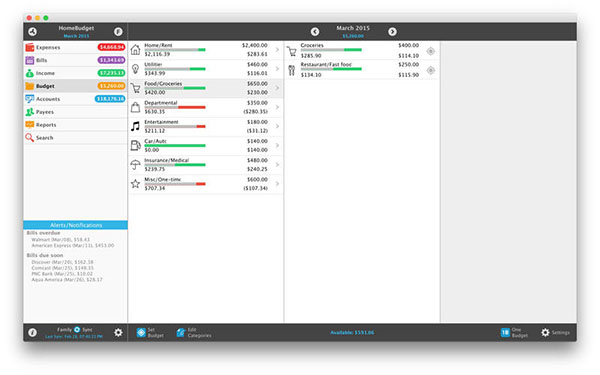Expand the Home/Rent category chevron

pos(277,50)
